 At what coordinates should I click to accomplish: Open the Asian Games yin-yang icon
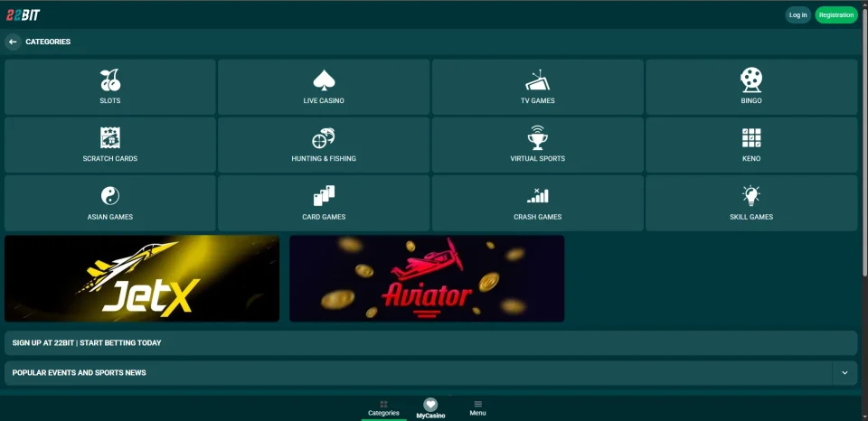click(x=110, y=196)
